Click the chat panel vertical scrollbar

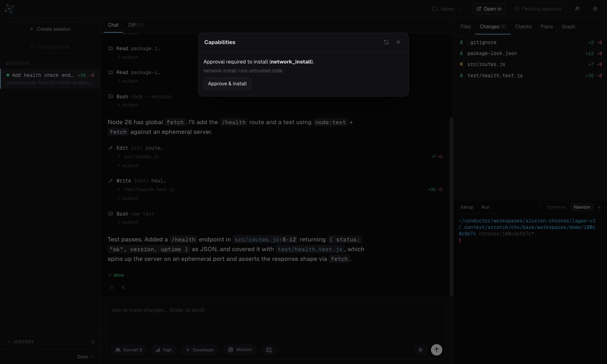(x=451, y=206)
